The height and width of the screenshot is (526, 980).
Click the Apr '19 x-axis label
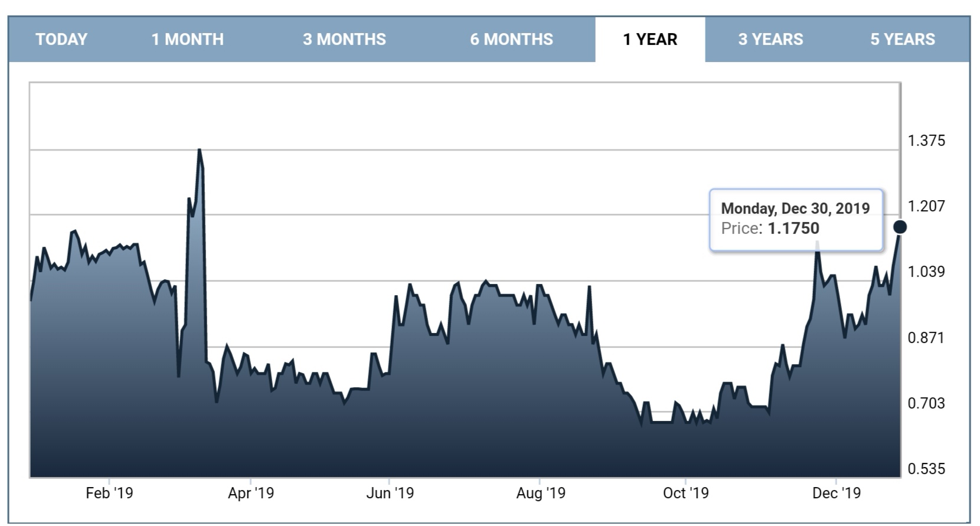[x=251, y=493]
